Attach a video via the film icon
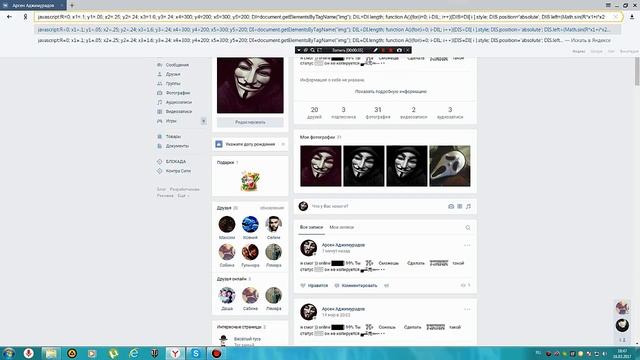640x360 pixels. (460, 207)
